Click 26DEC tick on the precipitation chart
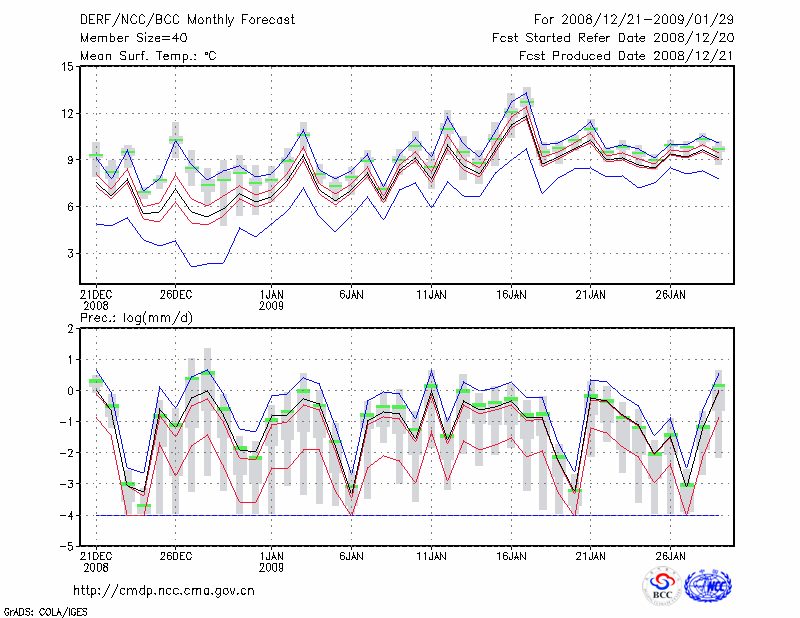 [x=175, y=555]
